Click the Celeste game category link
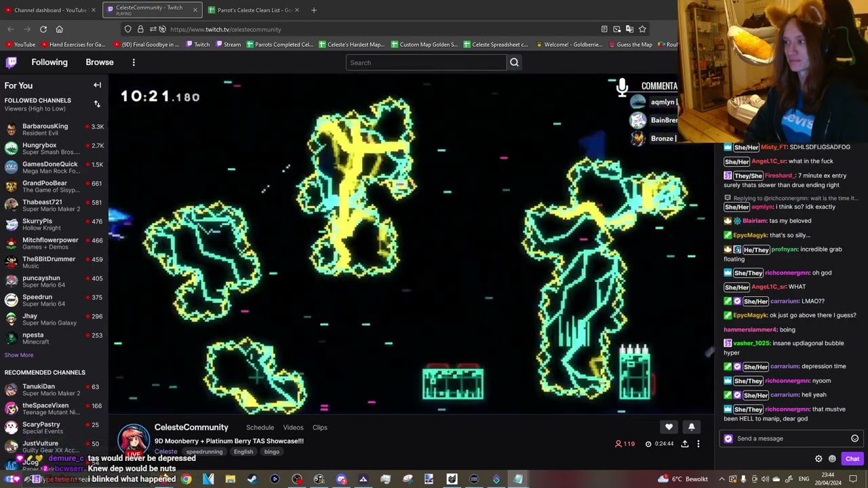 click(165, 451)
